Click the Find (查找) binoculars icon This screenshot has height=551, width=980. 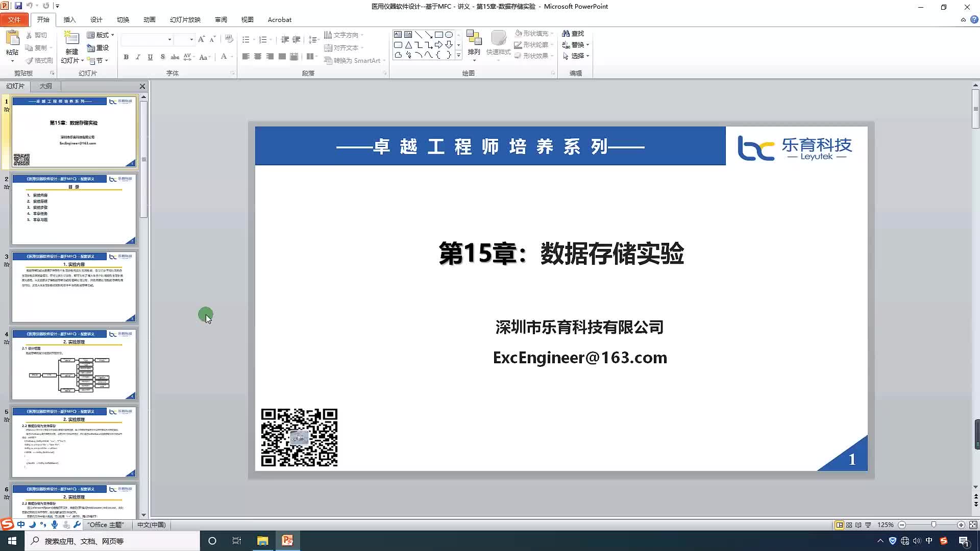click(566, 34)
